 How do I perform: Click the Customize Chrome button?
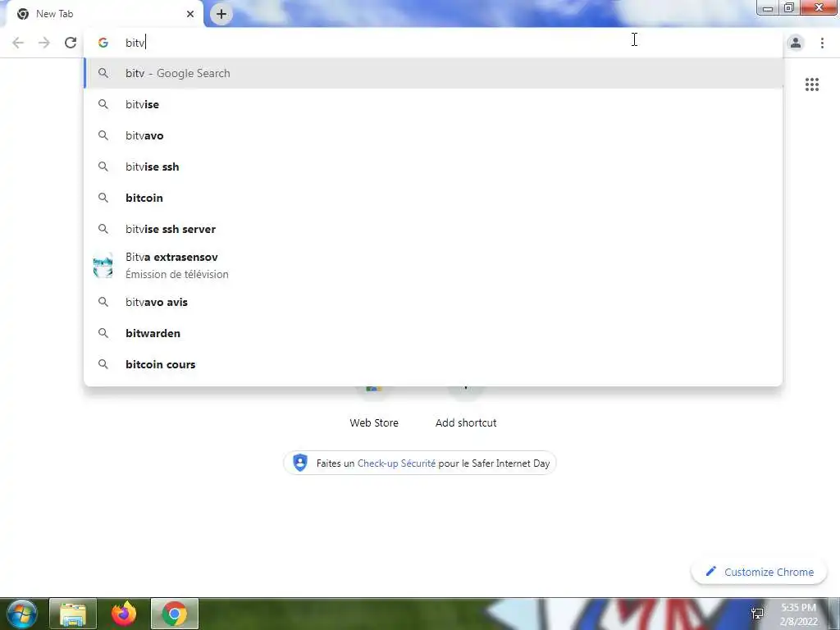pyautogui.click(x=760, y=572)
